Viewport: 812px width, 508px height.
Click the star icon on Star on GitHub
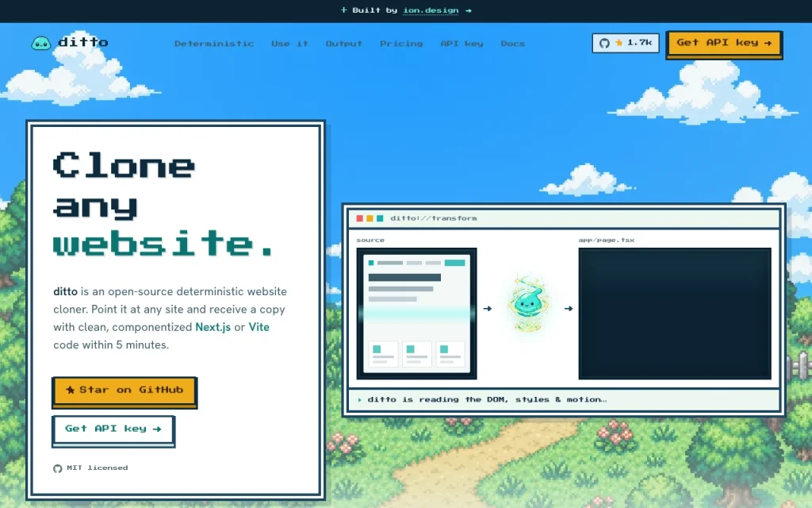point(71,390)
